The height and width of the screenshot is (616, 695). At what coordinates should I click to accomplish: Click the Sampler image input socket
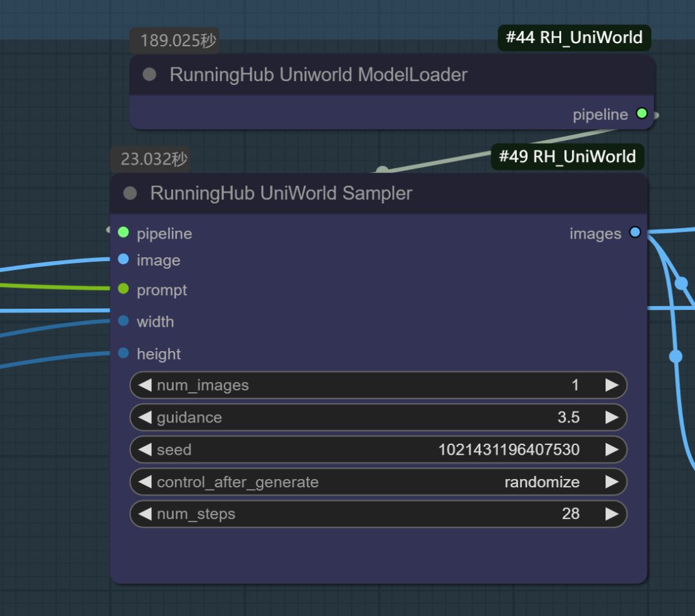click(x=124, y=259)
